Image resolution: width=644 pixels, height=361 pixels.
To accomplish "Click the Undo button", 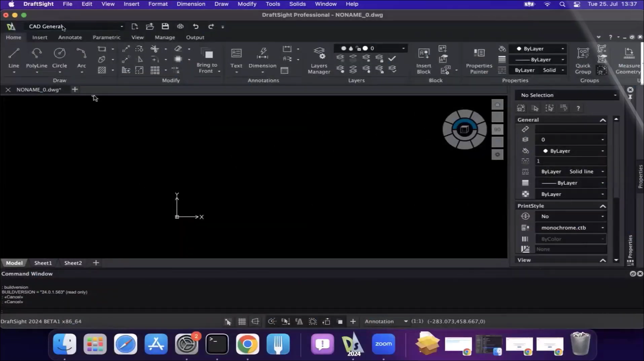I will coord(195,26).
